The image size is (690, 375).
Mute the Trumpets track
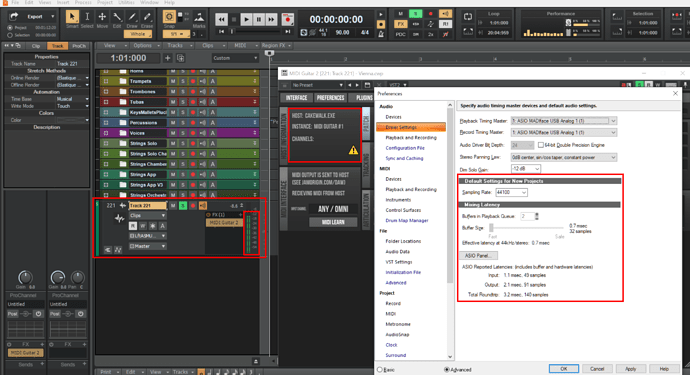click(173, 81)
